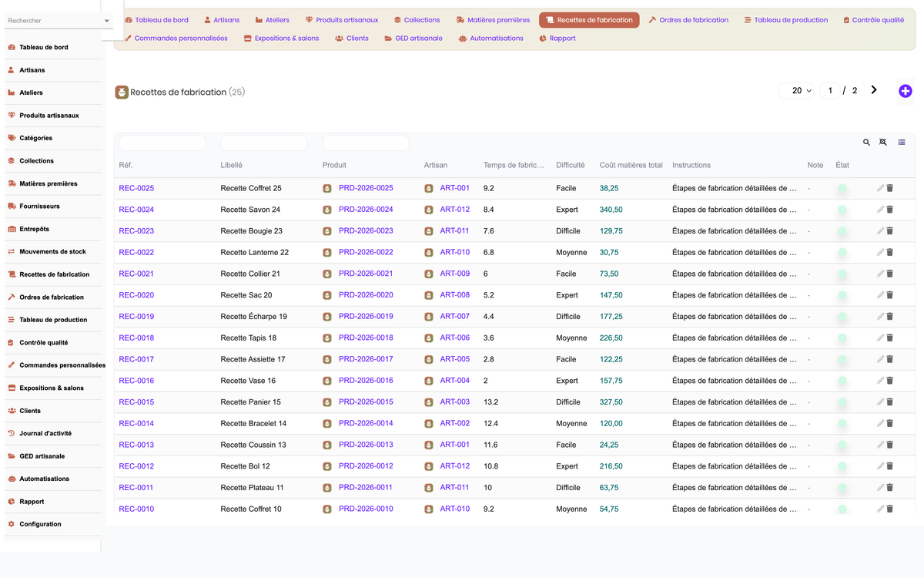This screenshot has height=578, width=924.
Task: Click artisan icon in REC-0017 row
Action: click(x=429, y=359)
